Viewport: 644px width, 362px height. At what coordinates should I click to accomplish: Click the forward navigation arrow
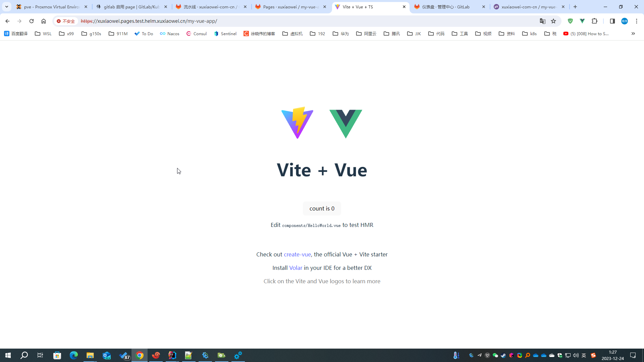point(19,21)
